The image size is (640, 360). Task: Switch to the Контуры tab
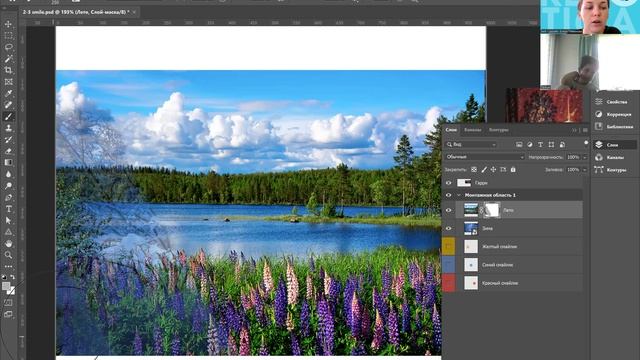pyautogui.click(x=498, y=130)
